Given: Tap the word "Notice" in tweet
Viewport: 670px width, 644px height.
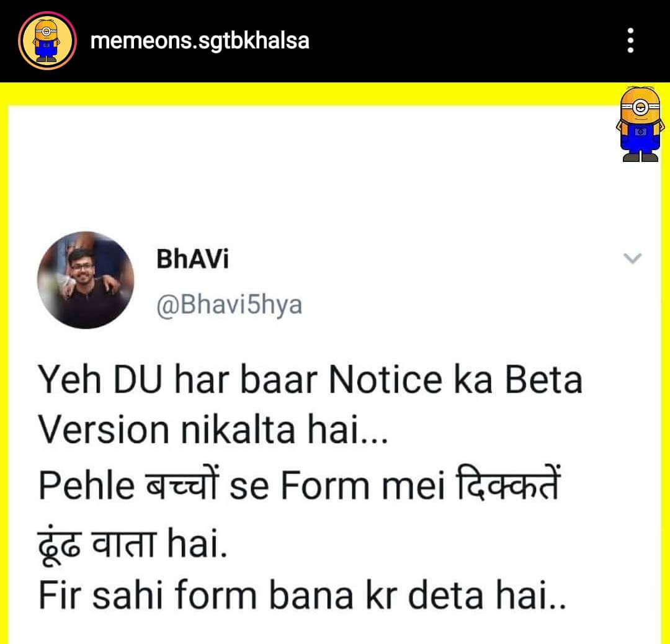Looking at the screenshot, I should 386,380.
